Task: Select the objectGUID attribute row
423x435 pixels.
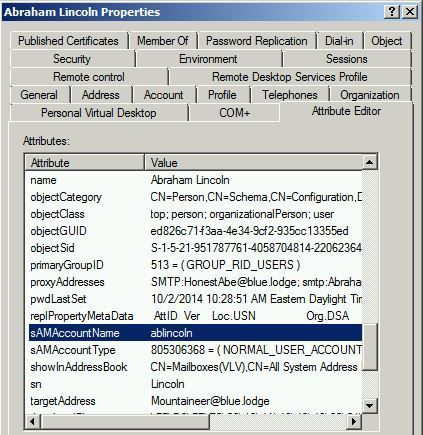Action: 195,231
